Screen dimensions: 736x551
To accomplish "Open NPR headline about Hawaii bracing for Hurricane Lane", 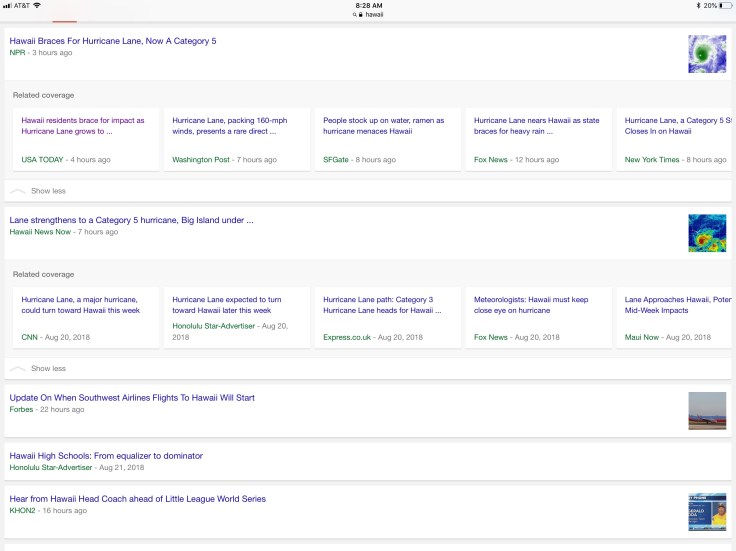I will coord(113,41).
